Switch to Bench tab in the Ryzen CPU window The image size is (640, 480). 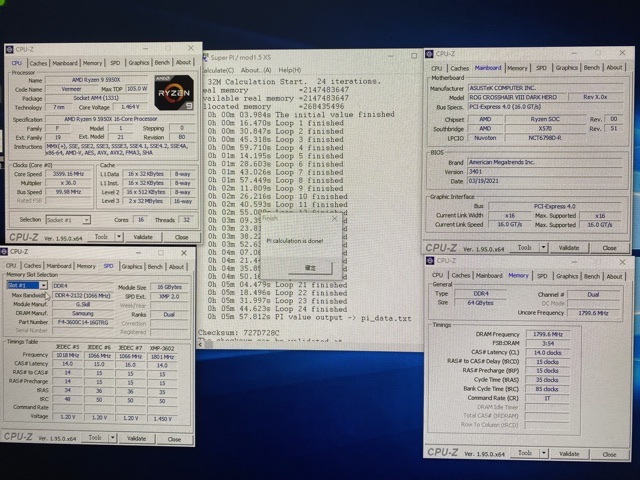click(x=162, y=62)
